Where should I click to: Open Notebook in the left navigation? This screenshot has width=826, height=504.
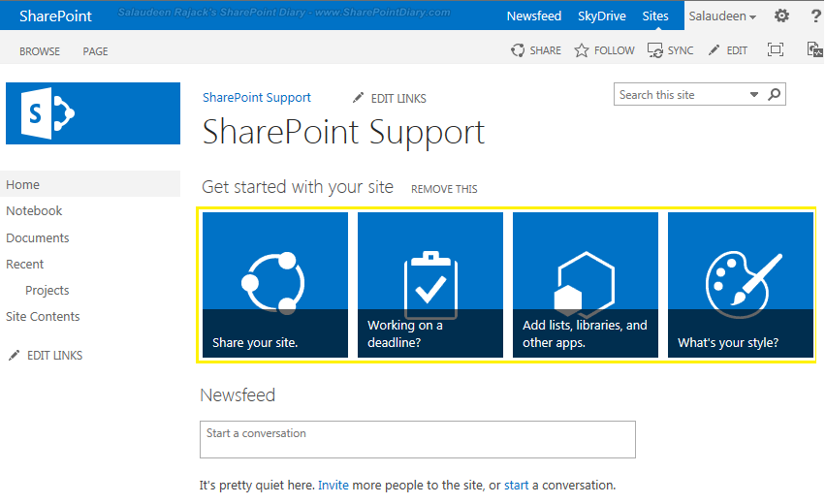[x=34, y=210]
